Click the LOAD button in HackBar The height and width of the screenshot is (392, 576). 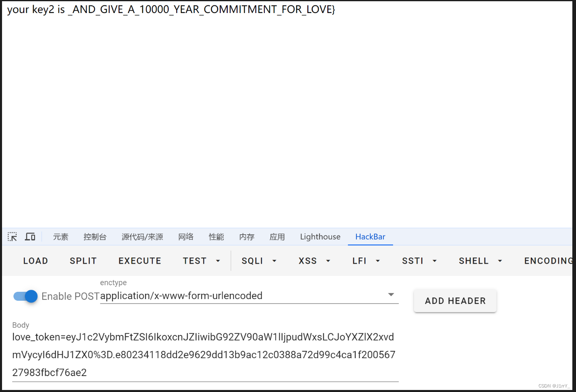pyautogui.click(x=36, y=261)
